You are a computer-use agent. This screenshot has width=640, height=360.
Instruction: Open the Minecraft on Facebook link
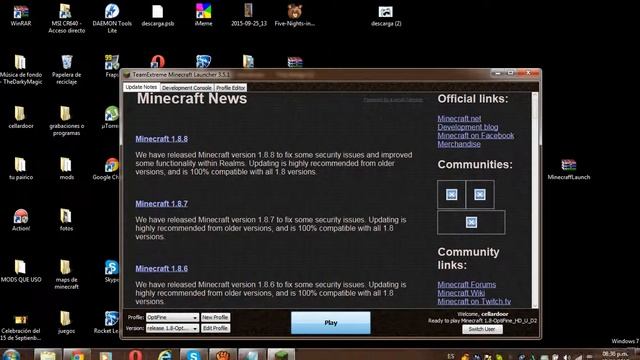point(476,136)
